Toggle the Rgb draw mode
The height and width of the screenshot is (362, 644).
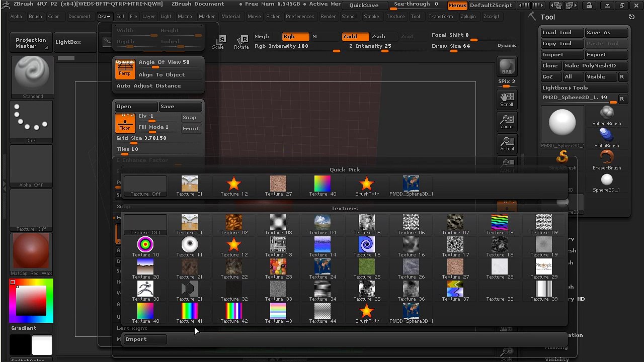(295, 37)
